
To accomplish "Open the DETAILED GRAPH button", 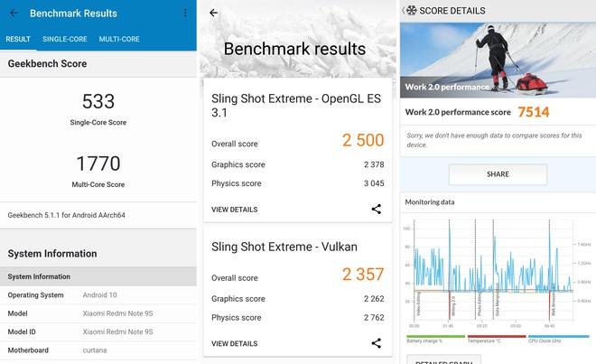I will (x=443, y=359).
